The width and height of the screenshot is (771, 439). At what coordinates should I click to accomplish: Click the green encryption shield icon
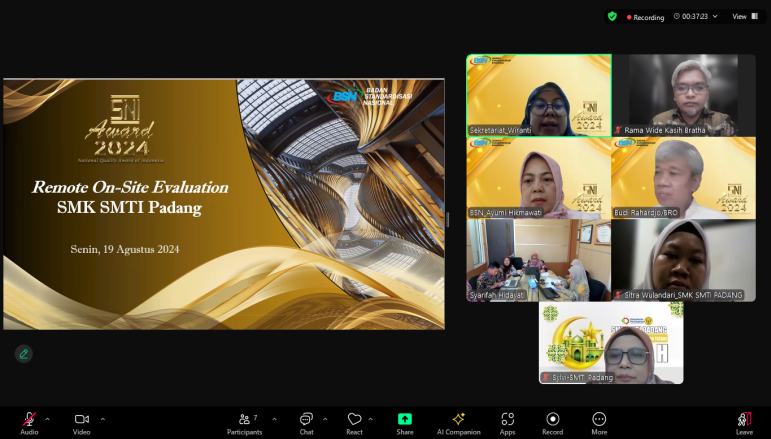(x=612, y=16)
